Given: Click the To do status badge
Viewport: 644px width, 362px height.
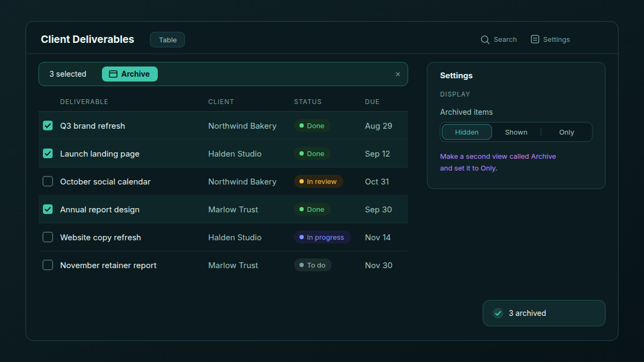Looking at the screenshot, I should pos(313,265).
